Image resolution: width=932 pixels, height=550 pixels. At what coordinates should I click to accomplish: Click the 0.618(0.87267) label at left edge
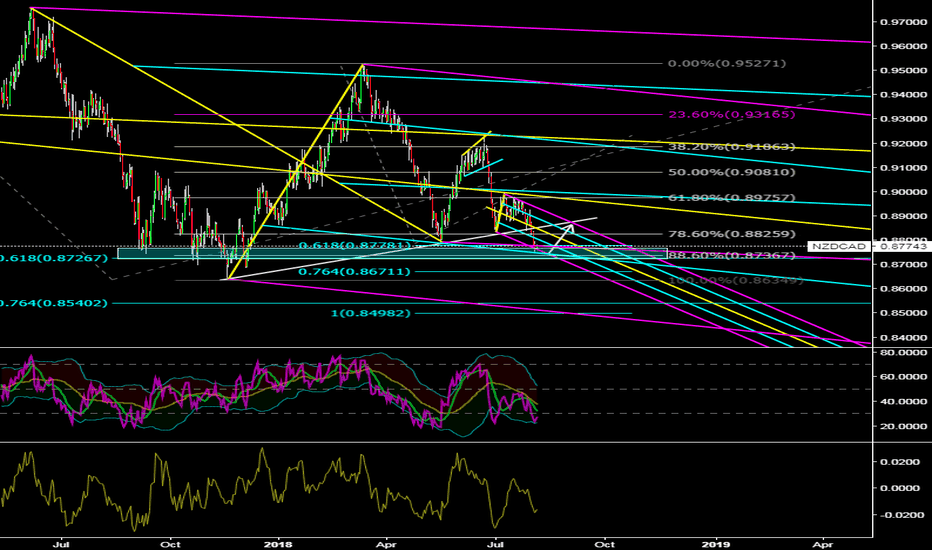(x=54, y=259)
